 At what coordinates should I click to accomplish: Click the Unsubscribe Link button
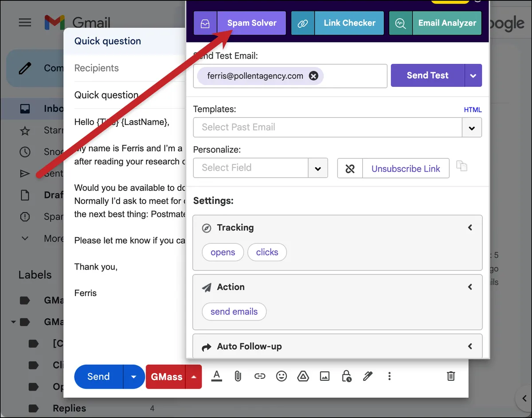tap(406, 168)
